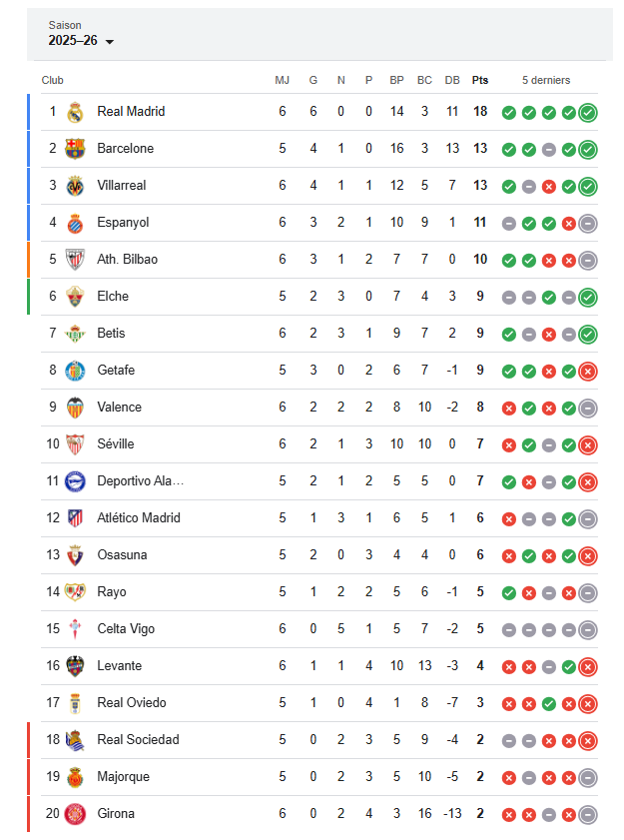Click the Deportivo Alavés round crest

point(75,481)
